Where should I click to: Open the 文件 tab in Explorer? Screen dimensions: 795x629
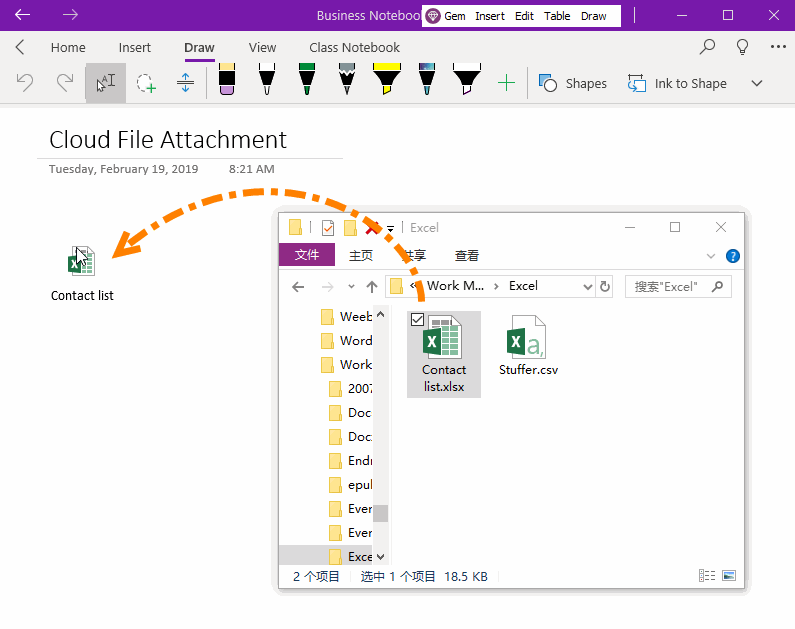click(x=307, y=254)
